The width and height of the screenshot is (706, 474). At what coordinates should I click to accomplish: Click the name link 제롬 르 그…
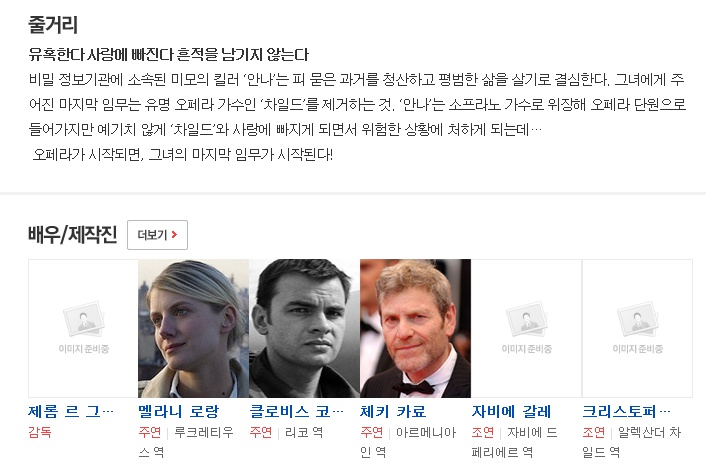tap(71, 411)
